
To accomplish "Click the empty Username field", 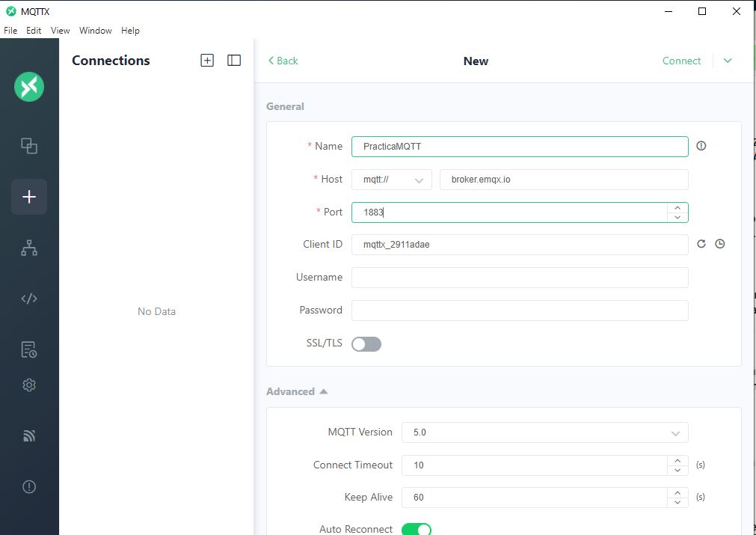I will click(520, 278).
